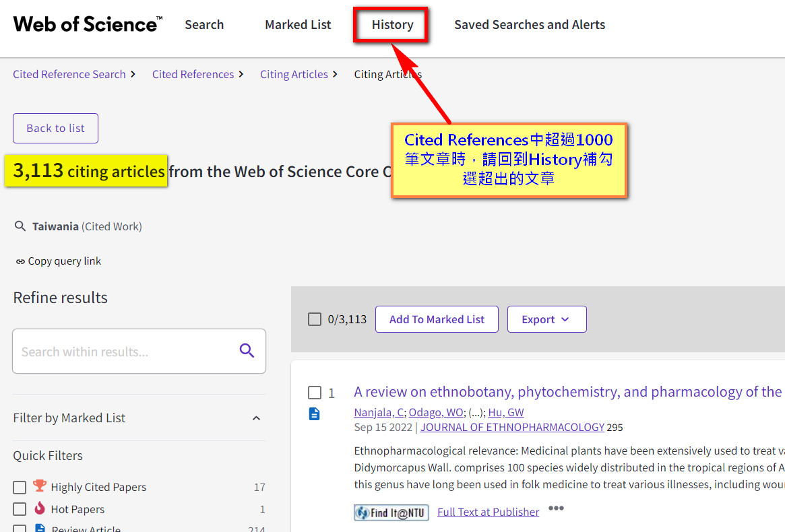
Task: Open the Search menu item
Action: coord(204,24)
